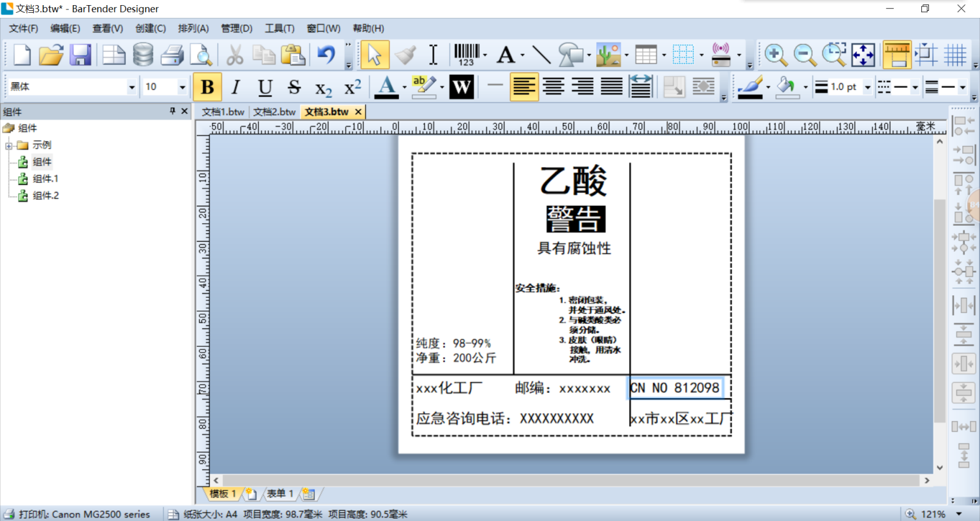Open the 文件(F) menu
The height and width of the screenshot is (521, 980).
(24, 28)
